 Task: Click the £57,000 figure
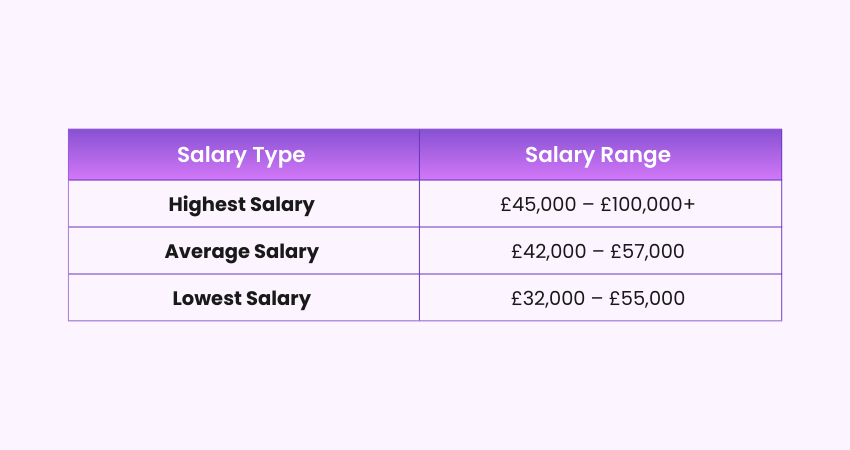tap(647, 251)
